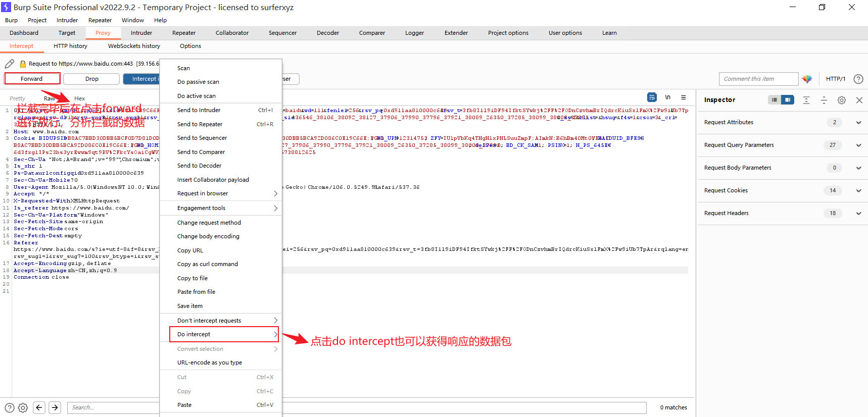Click Scan in the context menu
The height and width of the screenshot is (417, 868).
pos(221,68)
